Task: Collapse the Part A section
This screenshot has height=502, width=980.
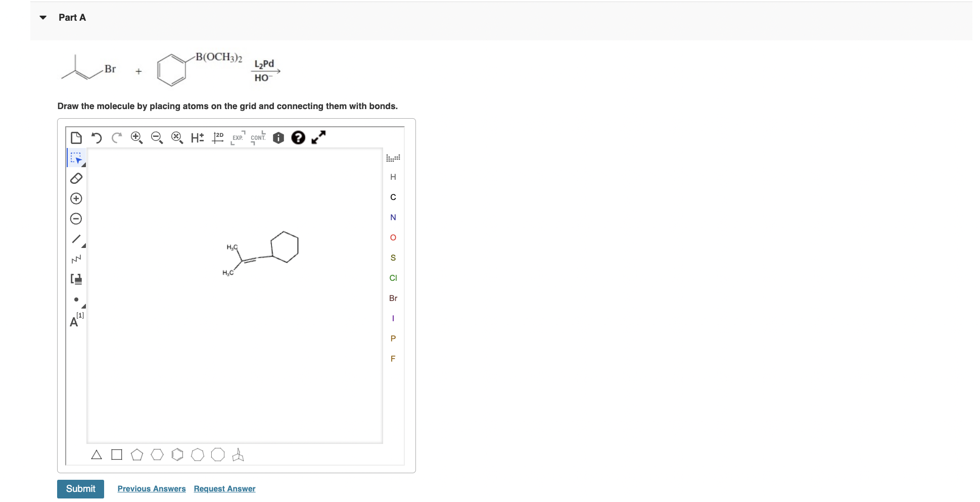Action: point(43,17)
